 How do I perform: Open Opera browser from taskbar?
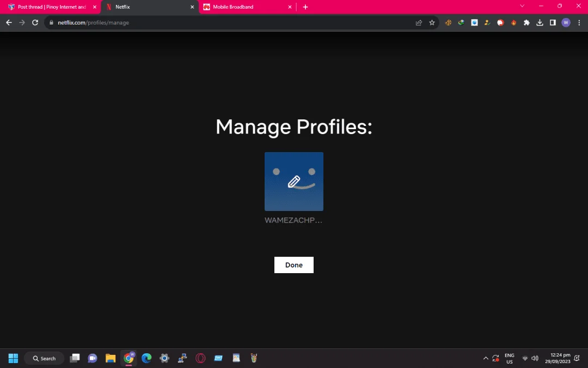[x=200, y=358]
